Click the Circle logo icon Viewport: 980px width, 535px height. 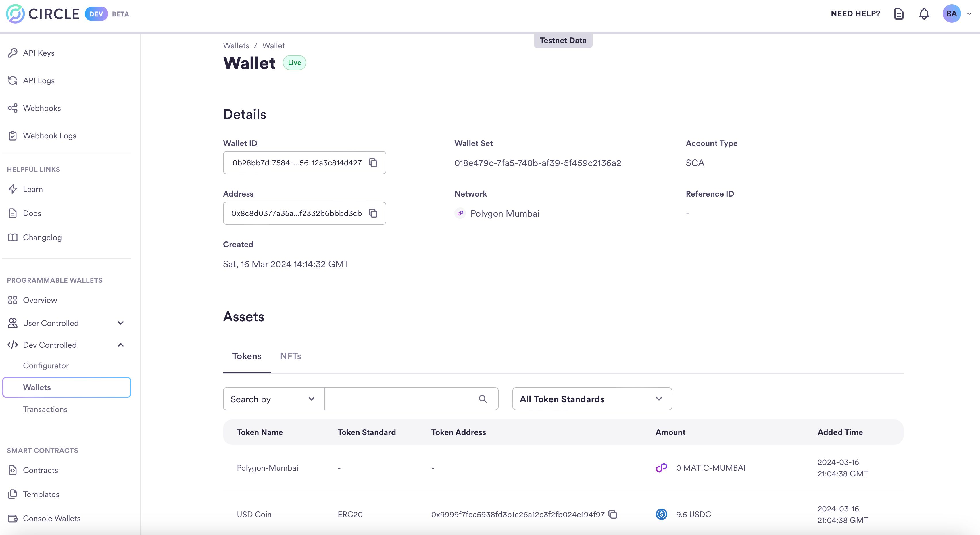pos(15,14)
